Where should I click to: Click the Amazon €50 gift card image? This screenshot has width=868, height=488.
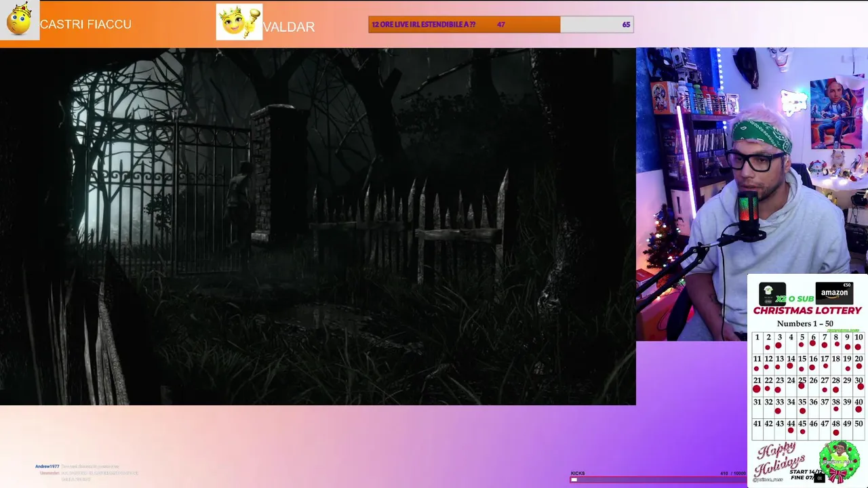coord(834,293)
